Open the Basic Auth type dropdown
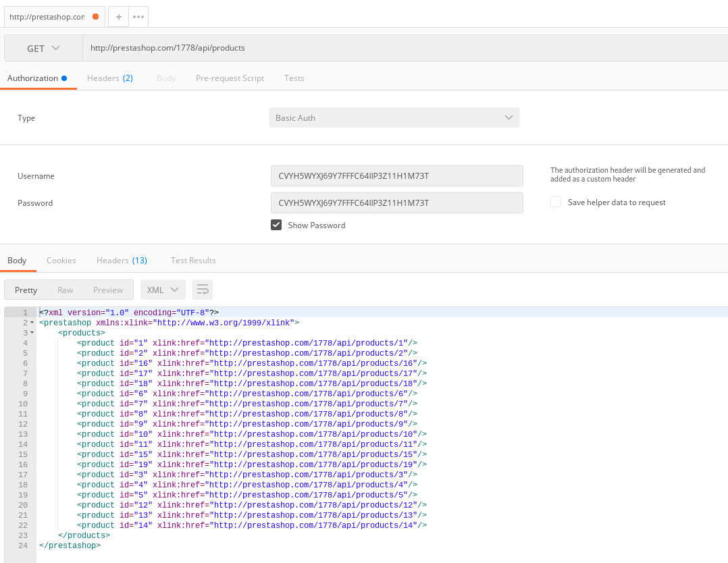728x563 pixels. tap(395, 117)
